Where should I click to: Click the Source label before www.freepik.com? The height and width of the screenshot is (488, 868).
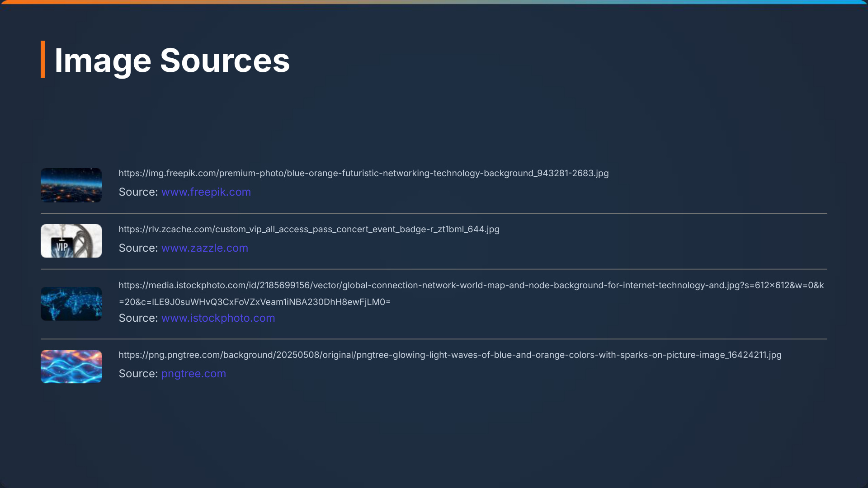coord(138,192)
